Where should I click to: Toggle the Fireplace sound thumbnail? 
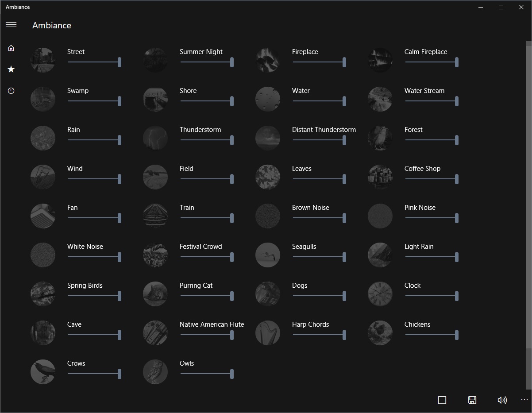(268, 60)
